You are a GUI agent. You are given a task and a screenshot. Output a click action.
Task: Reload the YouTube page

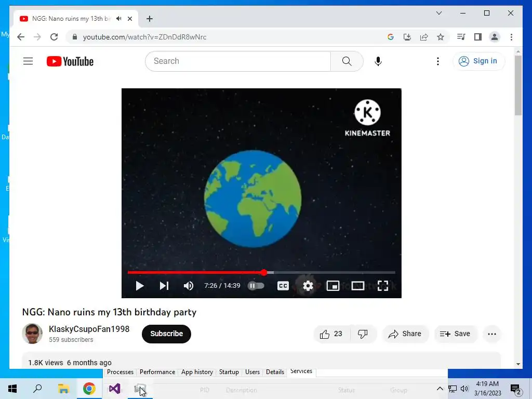click(54, 37)
